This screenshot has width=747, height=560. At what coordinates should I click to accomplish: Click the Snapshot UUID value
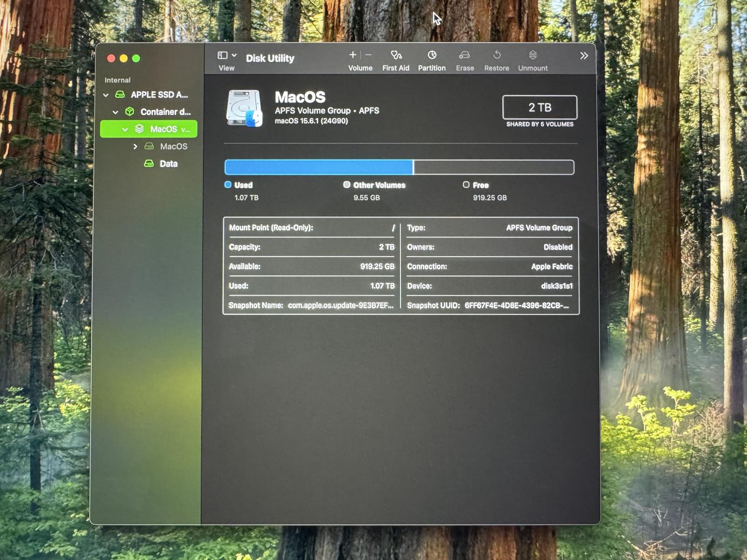click(517, 305)
